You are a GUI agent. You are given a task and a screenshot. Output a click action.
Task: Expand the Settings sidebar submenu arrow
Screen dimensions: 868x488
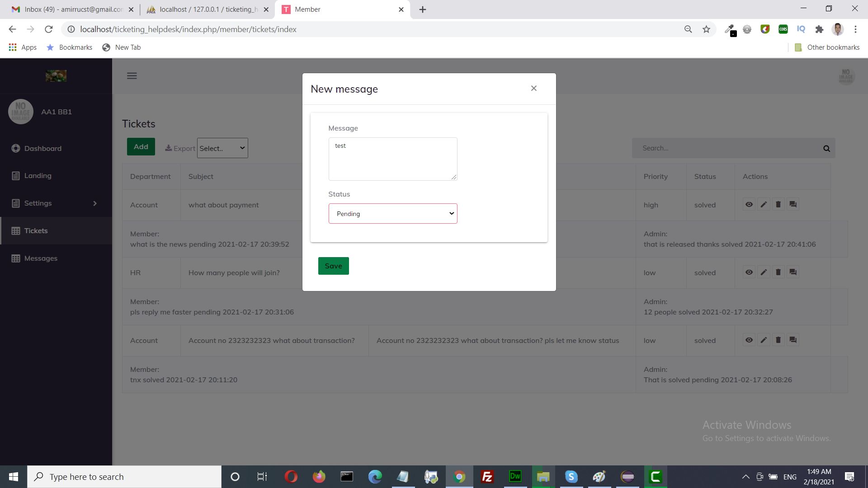coord(95,203)
